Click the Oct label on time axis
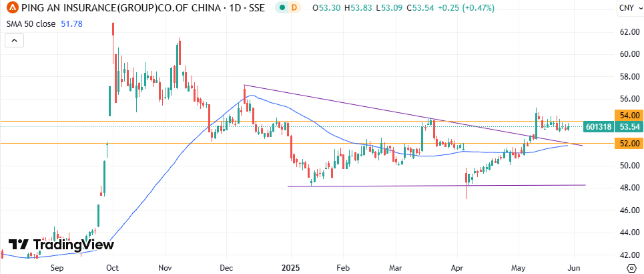Viewport: 644px width, 274px height. tap(112, 268)
